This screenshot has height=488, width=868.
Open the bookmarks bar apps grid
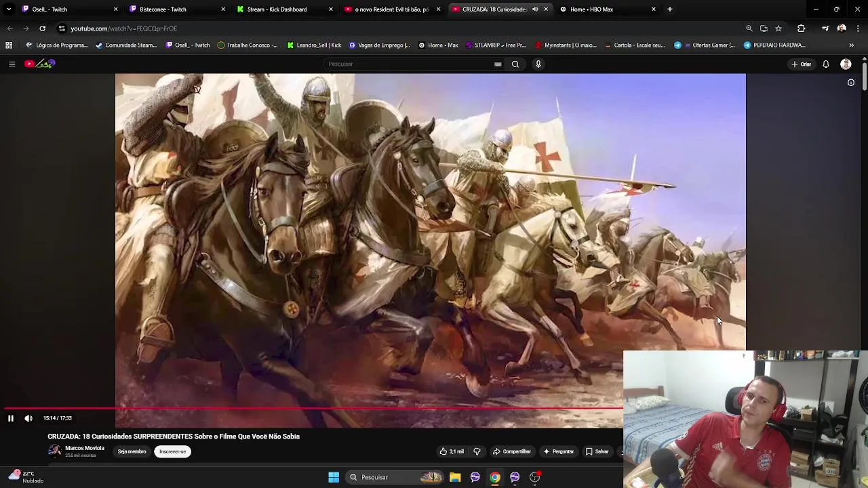click(9, 45)
